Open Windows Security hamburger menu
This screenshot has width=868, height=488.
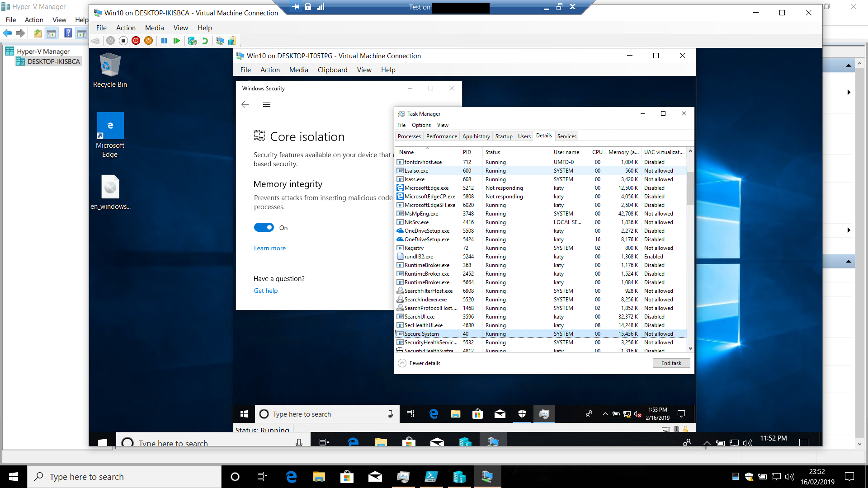[x=267, y=105]
